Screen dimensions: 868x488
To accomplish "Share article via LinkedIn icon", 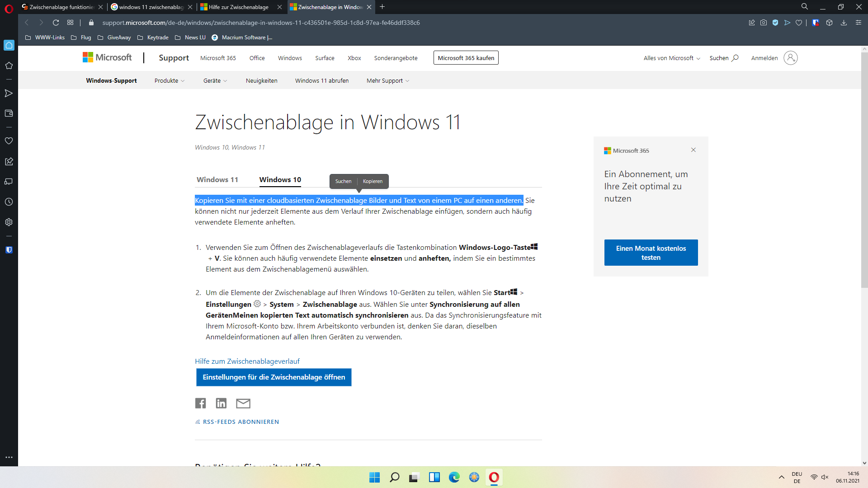I will (221, 403).
